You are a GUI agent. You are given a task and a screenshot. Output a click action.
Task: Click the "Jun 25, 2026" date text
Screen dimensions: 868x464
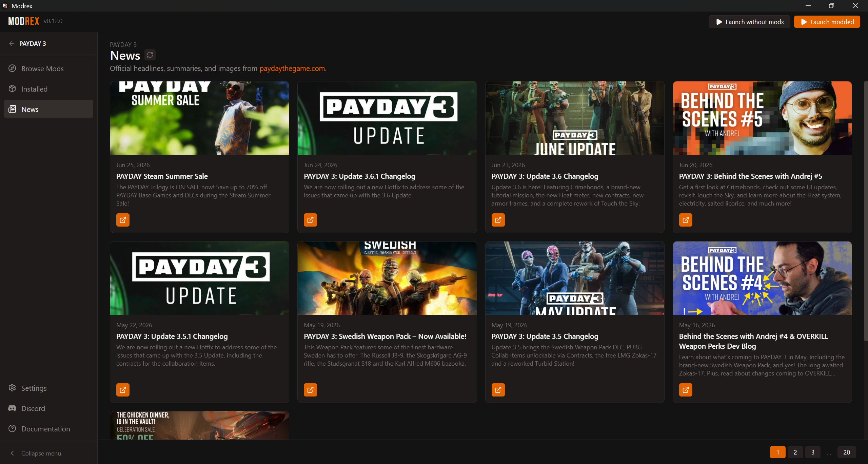tap(133, 165)
